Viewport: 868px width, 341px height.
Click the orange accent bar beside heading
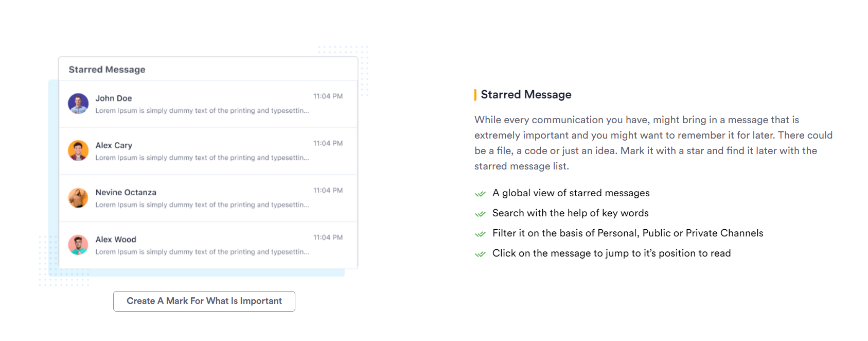click(x=475, y=95)
